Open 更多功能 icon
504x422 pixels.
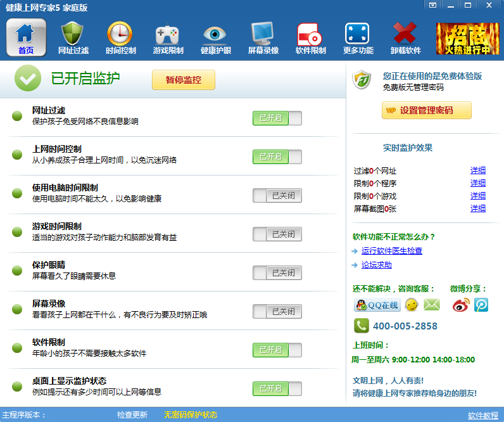(x=358, y=37)
